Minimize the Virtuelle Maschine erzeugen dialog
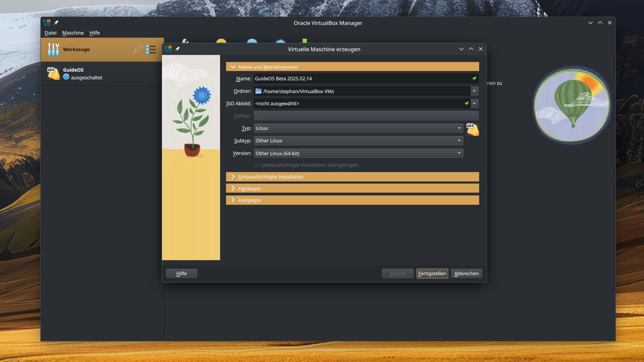This screenshot has width=644, height=362. click(461, 49)
